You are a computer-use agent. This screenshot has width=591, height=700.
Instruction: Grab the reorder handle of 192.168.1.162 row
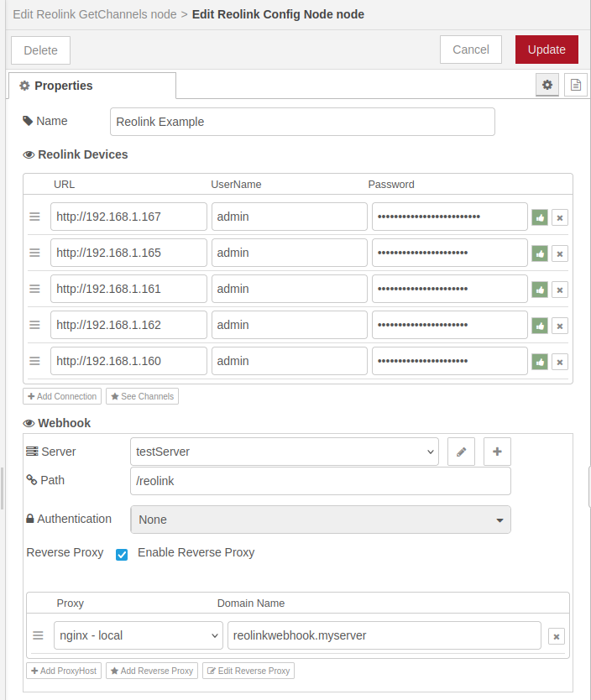(x=34, y=325)
